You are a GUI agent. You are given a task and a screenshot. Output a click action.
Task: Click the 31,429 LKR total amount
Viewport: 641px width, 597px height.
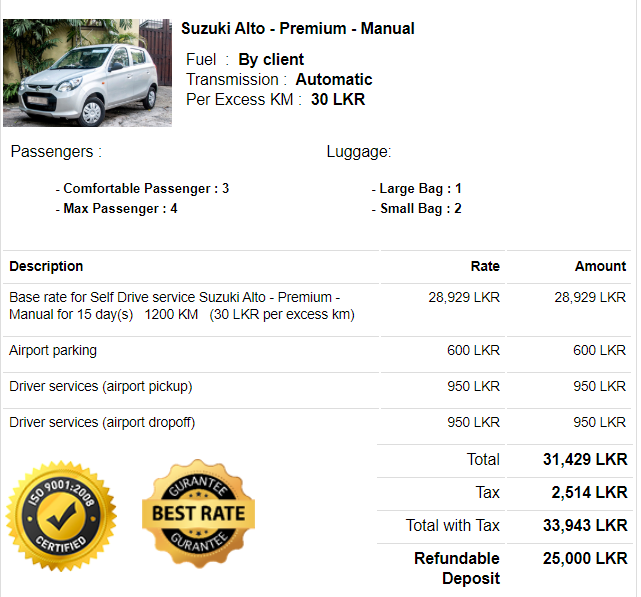[x=585, y=459]
